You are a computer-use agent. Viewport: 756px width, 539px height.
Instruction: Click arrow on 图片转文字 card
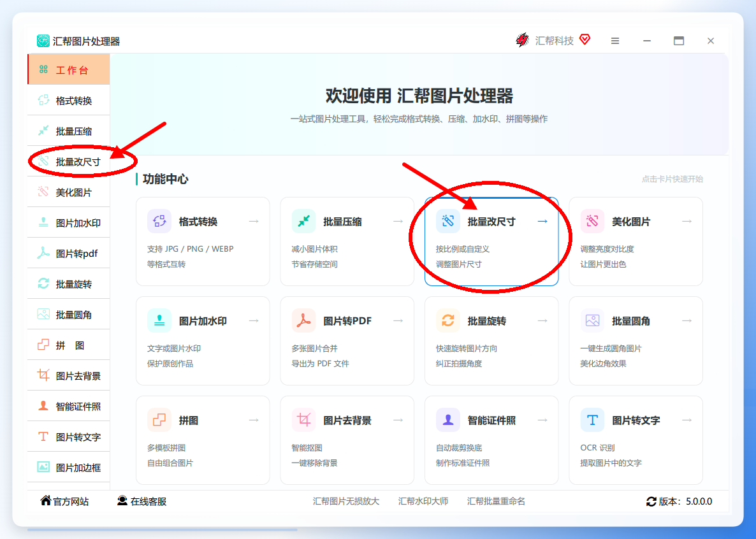[x=687, y=420]
